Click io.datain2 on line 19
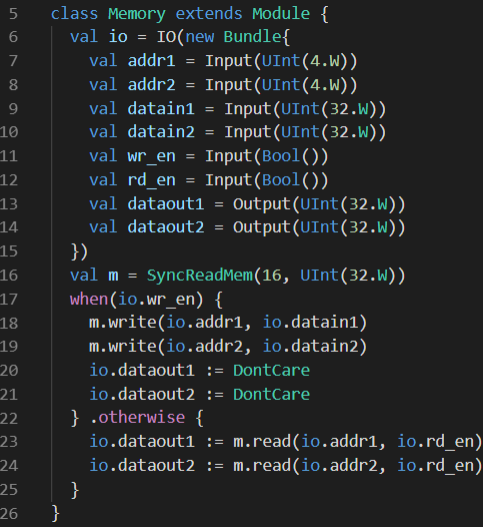 pyautogui.click(x=311, y=347)
